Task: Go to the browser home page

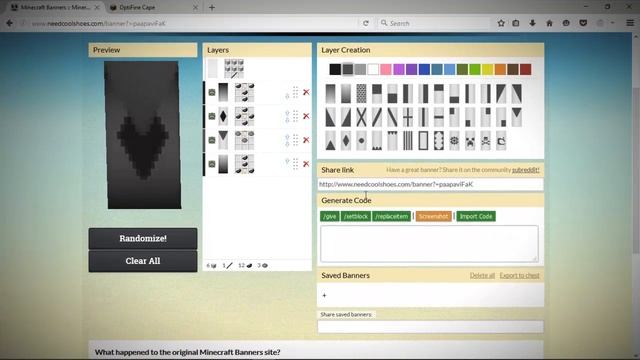Action: point(549,23)
